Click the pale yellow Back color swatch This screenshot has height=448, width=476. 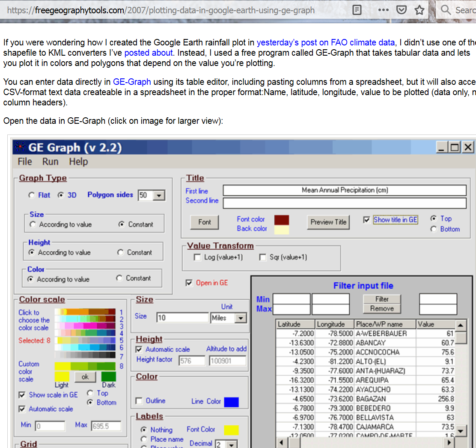[x=281, y=230]
